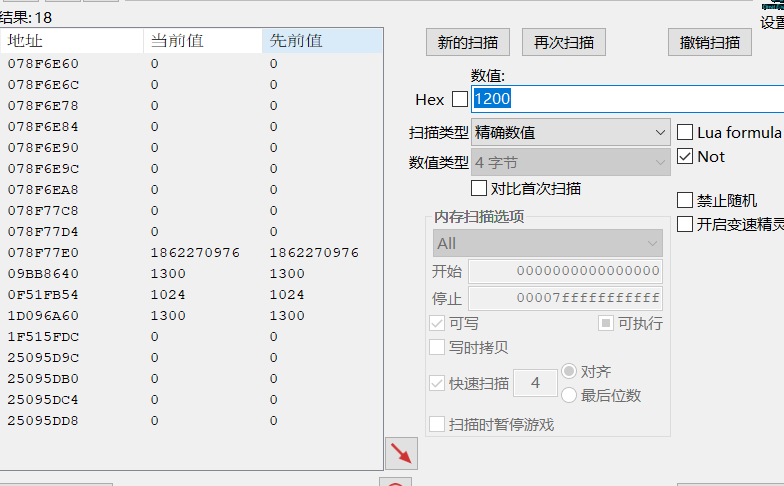Open the 扫描类型 dropdown showing 精确数值
This screenshot has width=784, height=486.
(570, 132)
